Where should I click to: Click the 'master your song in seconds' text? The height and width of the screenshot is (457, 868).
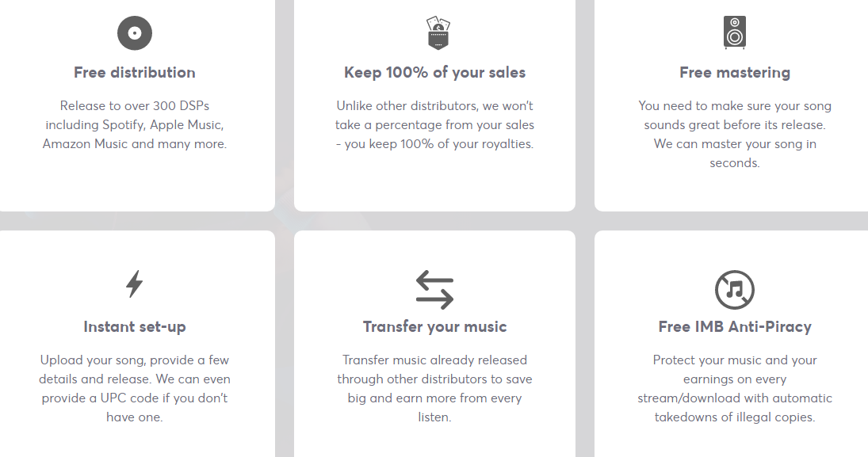pos(735,154)
